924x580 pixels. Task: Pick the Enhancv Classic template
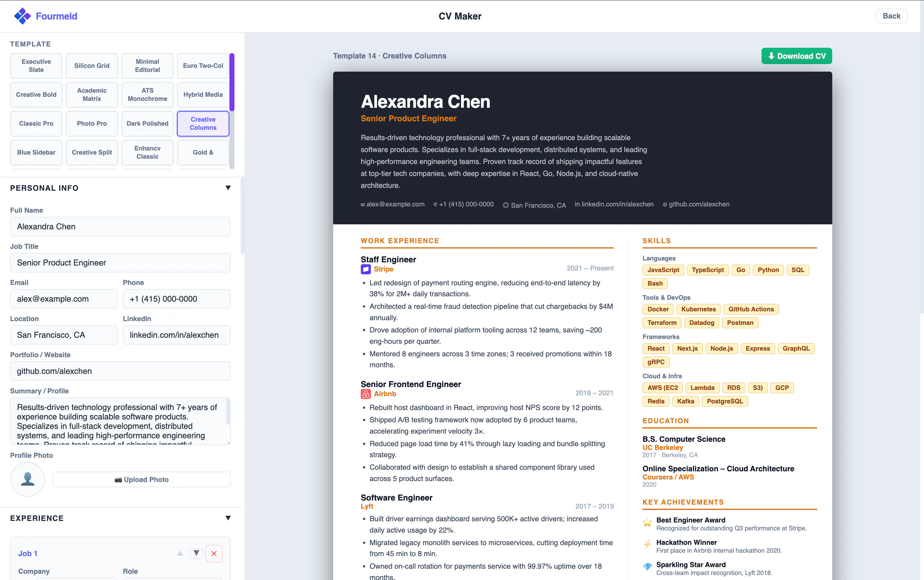click(147, 153)
